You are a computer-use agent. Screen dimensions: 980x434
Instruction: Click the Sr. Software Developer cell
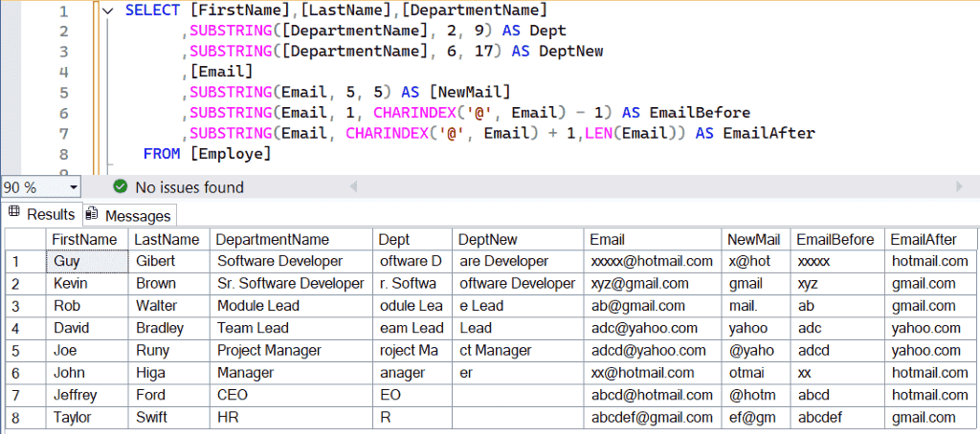pyautogui.click(x=291, y=284)
